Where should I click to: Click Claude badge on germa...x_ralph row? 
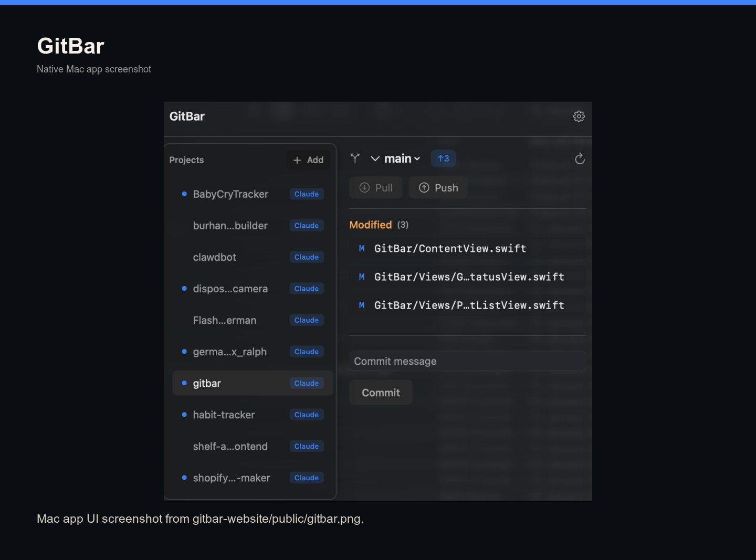307,352
